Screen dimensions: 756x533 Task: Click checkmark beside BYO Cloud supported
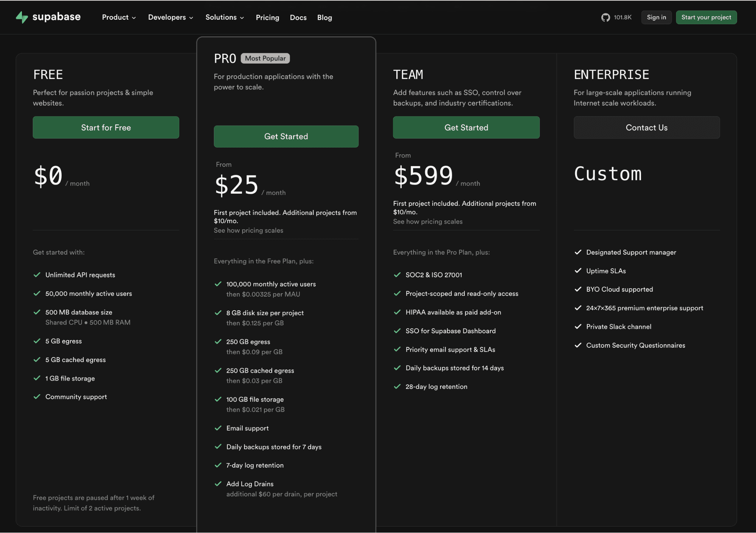coord(578,289)
